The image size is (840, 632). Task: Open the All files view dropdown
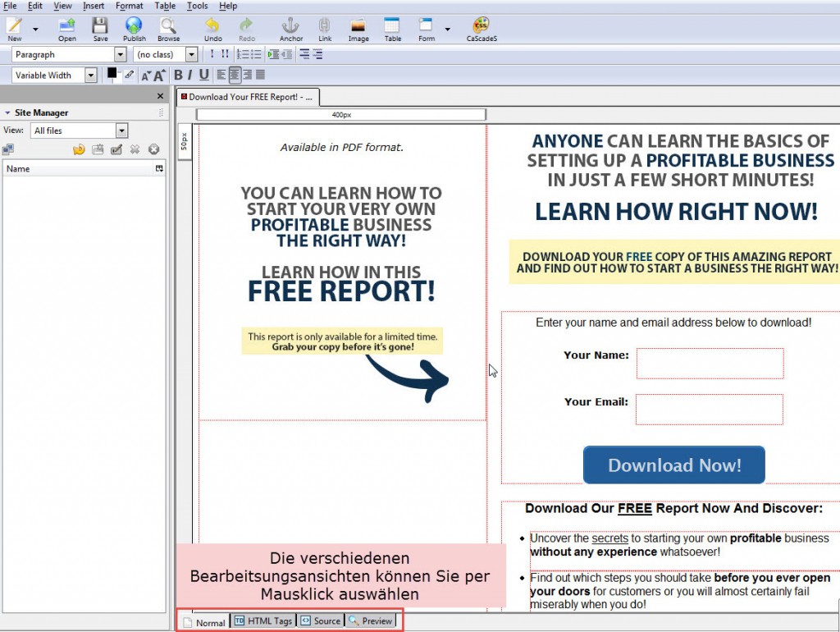pos(121,131)
